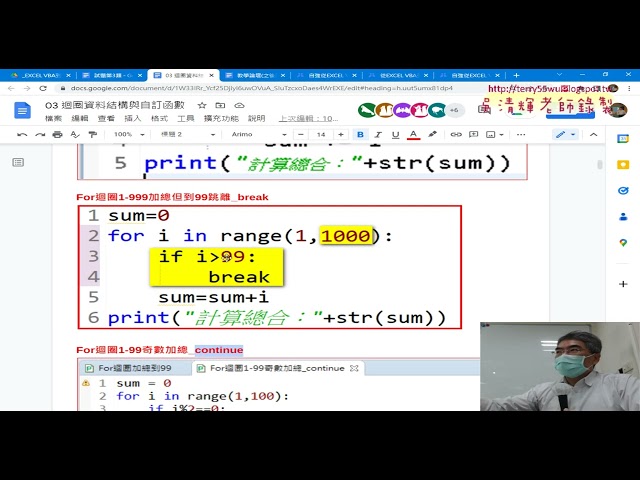Viewport: 640px width, 480px height.
Task: Move the document to a folder
Action: (x=220, y=105)
